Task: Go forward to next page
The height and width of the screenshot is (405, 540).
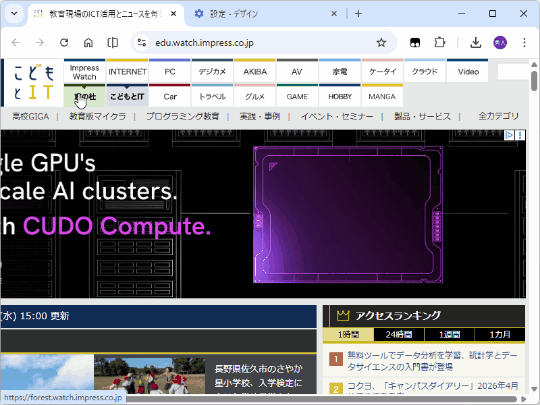Action: tap(40, 43)
